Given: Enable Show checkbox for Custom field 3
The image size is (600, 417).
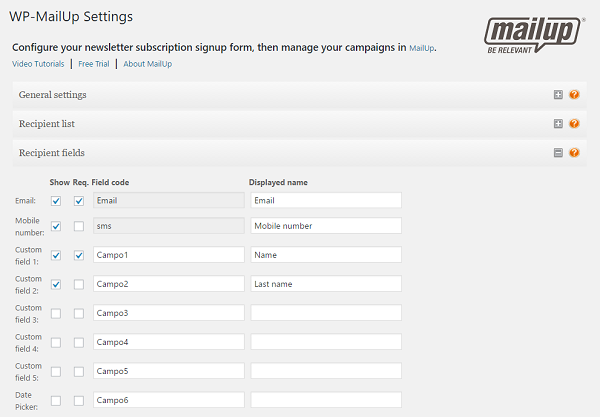Looking at the screenshot, I should tap(56, 313).
